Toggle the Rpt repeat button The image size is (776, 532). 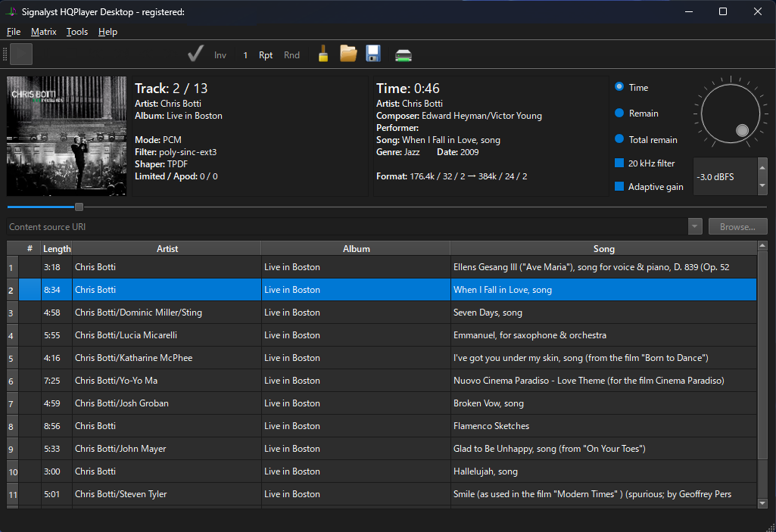(266, 55)
